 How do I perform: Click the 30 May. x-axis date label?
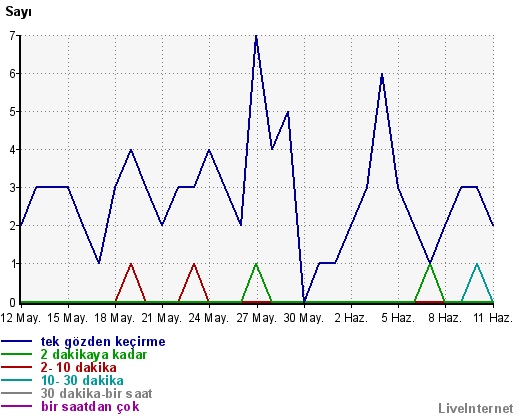point(304,318)
